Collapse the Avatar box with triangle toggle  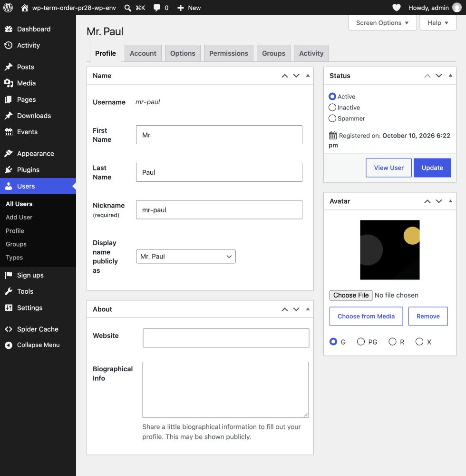click(x=450, y=201)
